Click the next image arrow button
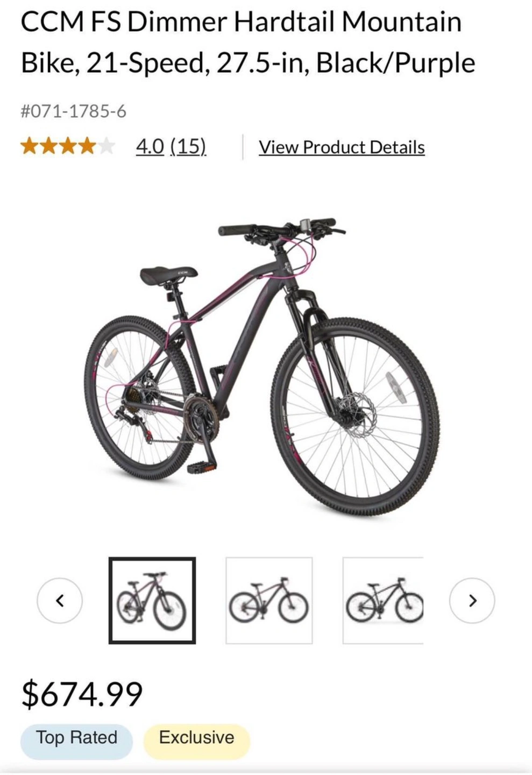Screen dimensions: 532x775 [x=472, y=601]
